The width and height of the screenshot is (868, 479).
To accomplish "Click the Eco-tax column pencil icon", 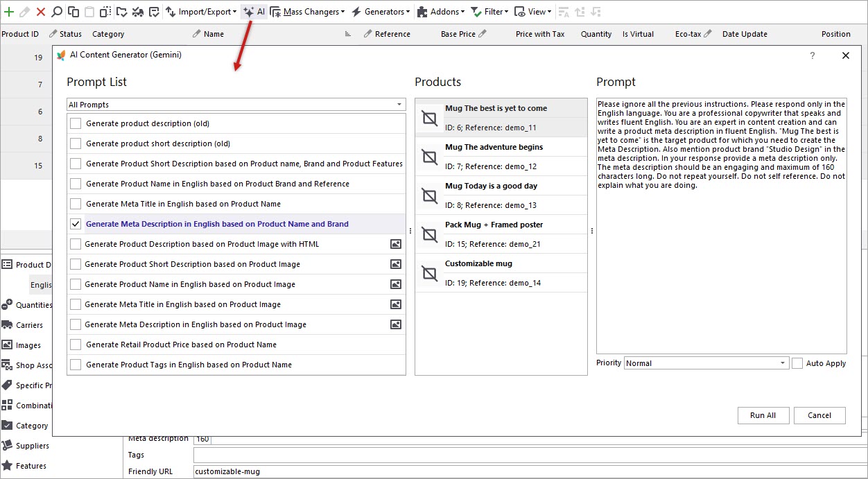I will click(x=708, y=33).
